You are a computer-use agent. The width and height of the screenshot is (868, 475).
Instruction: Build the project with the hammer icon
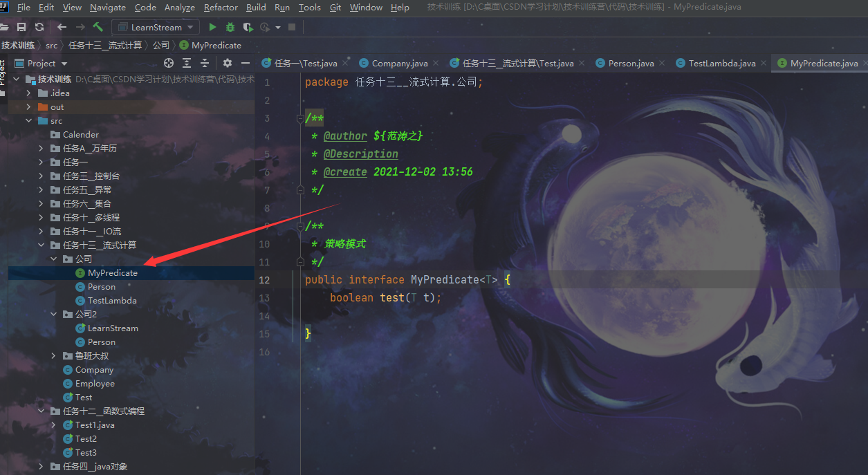pyautogui.click(x=98, y=28)
